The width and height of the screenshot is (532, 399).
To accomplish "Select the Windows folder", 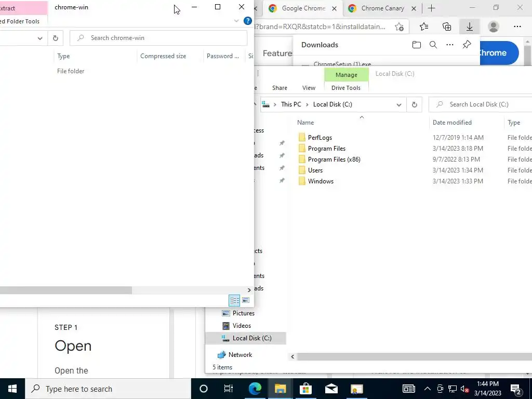I will [x=321, y=181].
